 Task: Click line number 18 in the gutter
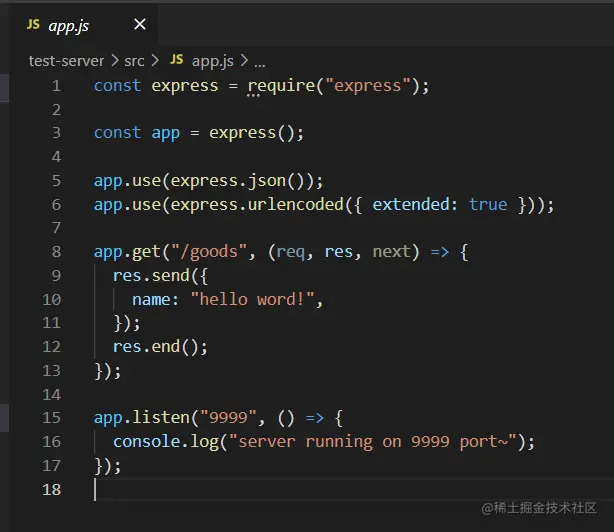click(51, 490)
